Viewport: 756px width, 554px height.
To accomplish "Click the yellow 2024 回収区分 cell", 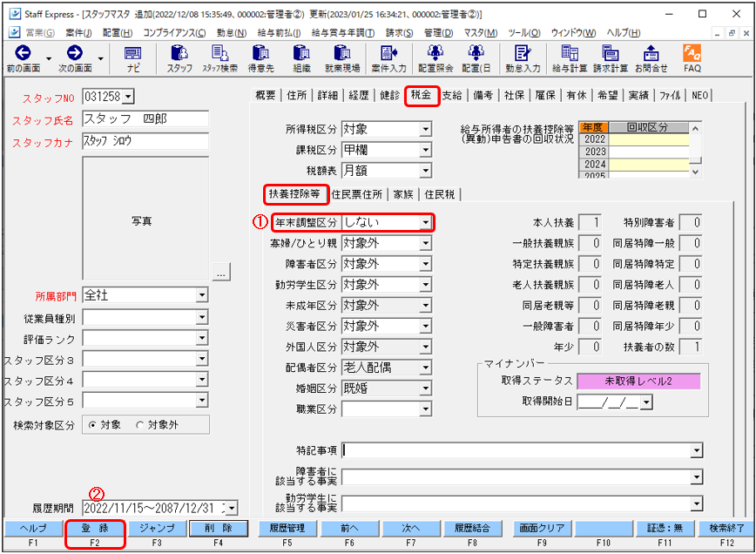I will [x=649, y=165].
